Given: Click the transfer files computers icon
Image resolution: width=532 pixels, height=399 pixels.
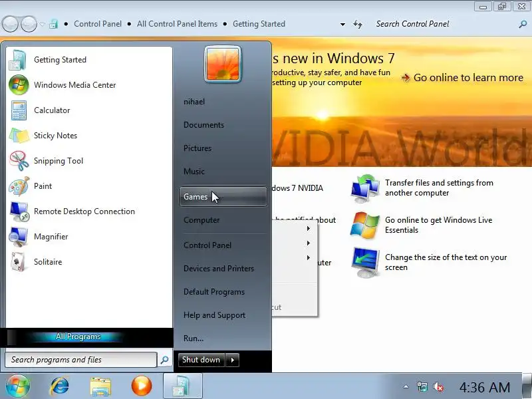Looking at the screenshot, I should [365, 189].
